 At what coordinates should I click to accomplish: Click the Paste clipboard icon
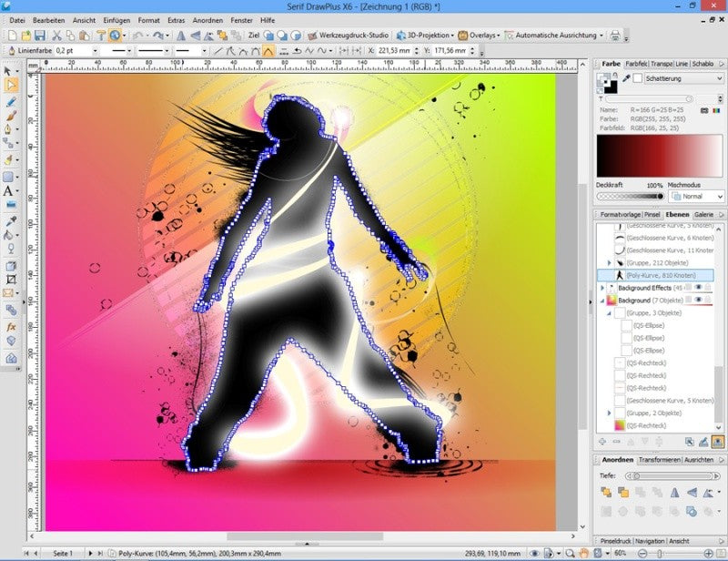tap(84, 36)
